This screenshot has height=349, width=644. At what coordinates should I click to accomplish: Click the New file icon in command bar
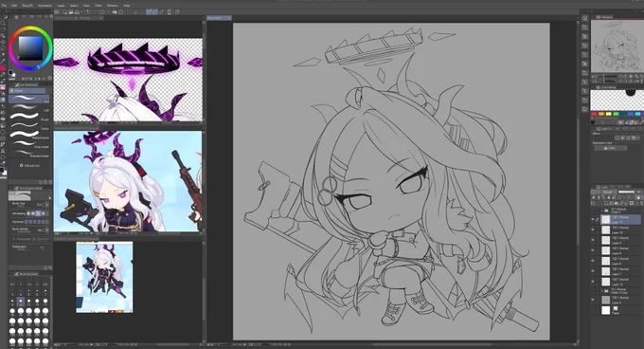tap(64, 12)
